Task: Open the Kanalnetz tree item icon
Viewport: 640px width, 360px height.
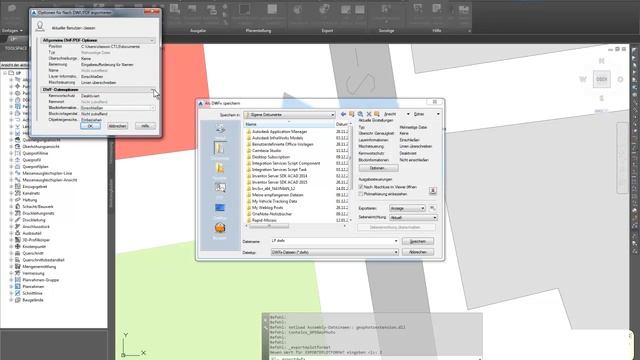Action: point(18,193)
